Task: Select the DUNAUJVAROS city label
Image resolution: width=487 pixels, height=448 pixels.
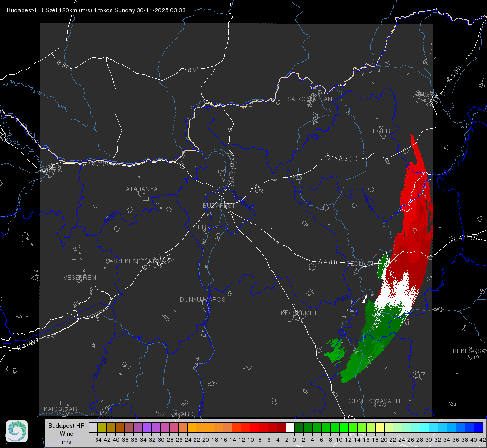Action: (202, 299)
